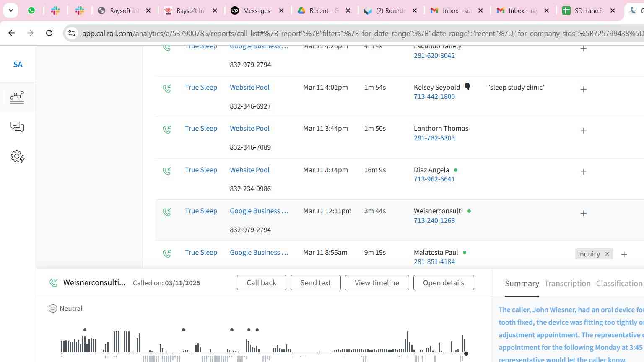Click the call icon beside Weisnerconsulti panel title
Image resolution: width=644 pixels, height=362 pixels.
coord(54,283)
